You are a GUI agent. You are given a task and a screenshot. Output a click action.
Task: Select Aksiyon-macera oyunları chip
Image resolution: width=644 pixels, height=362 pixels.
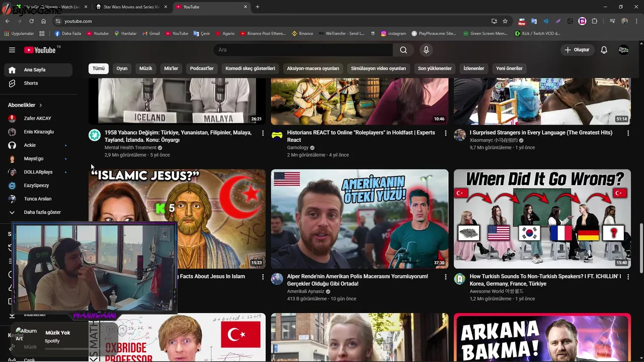tap(313, 68)
